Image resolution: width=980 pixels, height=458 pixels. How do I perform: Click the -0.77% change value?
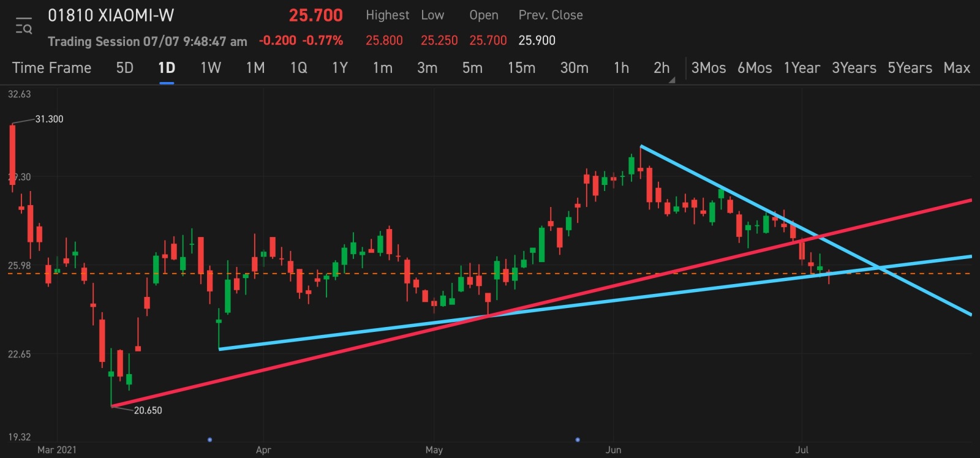click(x=323, y=41)
